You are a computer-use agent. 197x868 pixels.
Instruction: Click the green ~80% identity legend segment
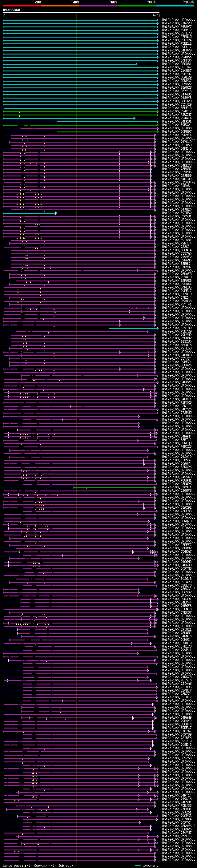137,6
